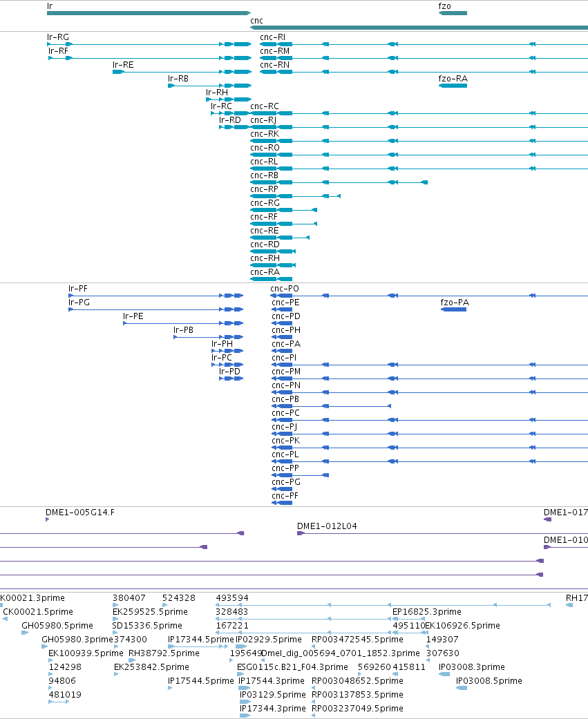This screenshot has height=719, width=588.
Task: Select transcript cnc-RL
Action: 419,169
